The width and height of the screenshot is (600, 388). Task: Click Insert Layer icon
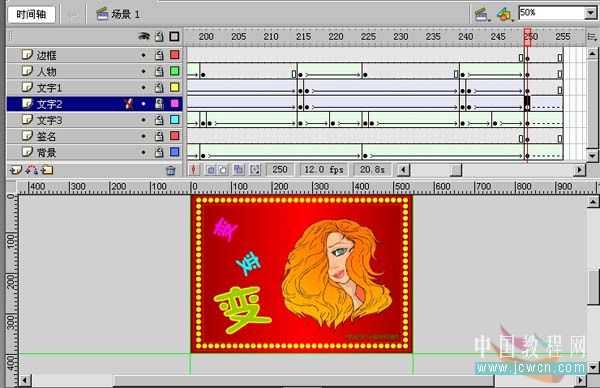coord(16,170)
